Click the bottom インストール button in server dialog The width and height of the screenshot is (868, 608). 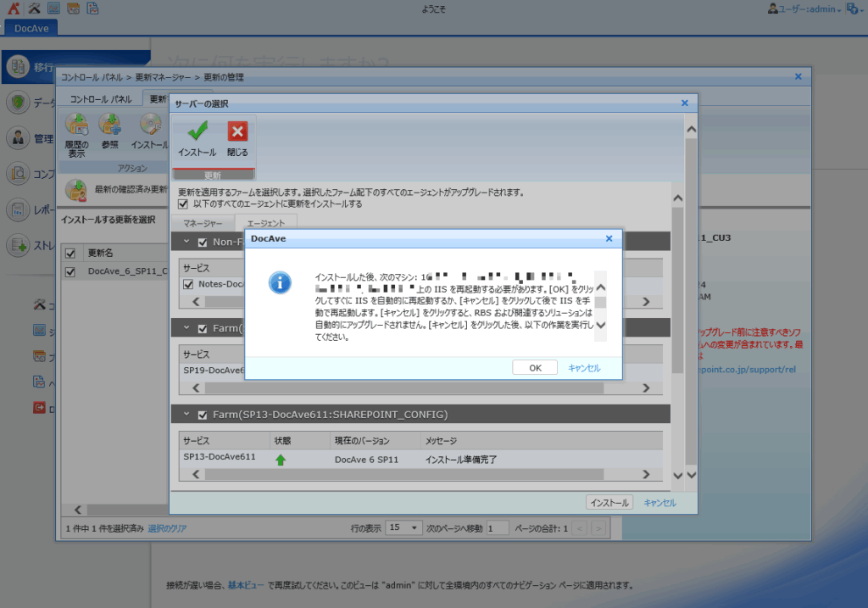pos(609,503)
